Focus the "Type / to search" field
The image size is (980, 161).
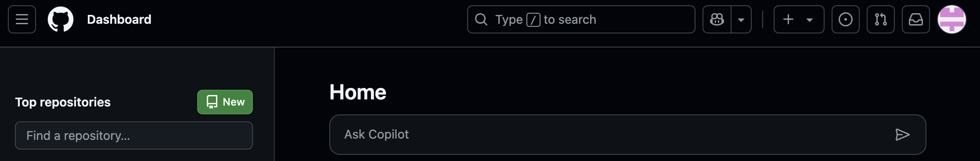(x=581, y=19)
